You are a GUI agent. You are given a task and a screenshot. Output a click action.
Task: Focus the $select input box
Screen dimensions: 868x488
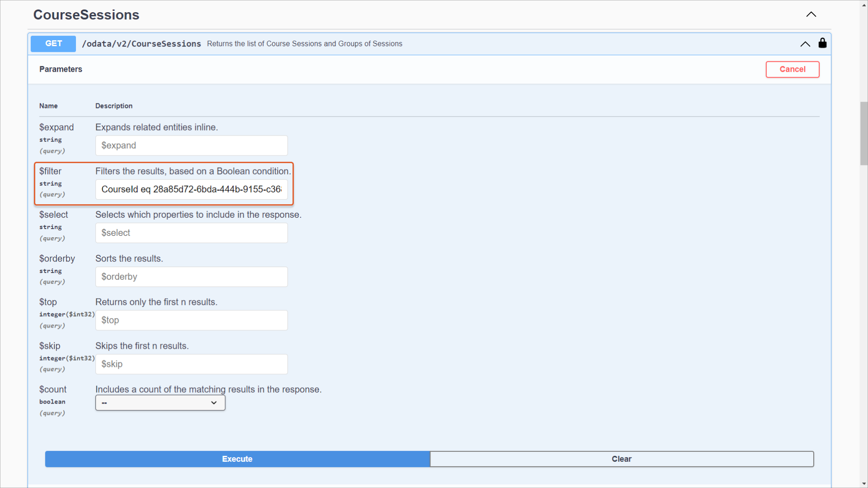pos(191,233)
